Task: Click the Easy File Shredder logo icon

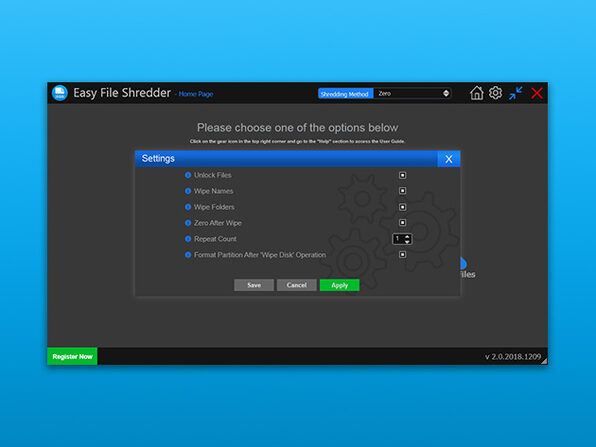Action: [60, 93]
